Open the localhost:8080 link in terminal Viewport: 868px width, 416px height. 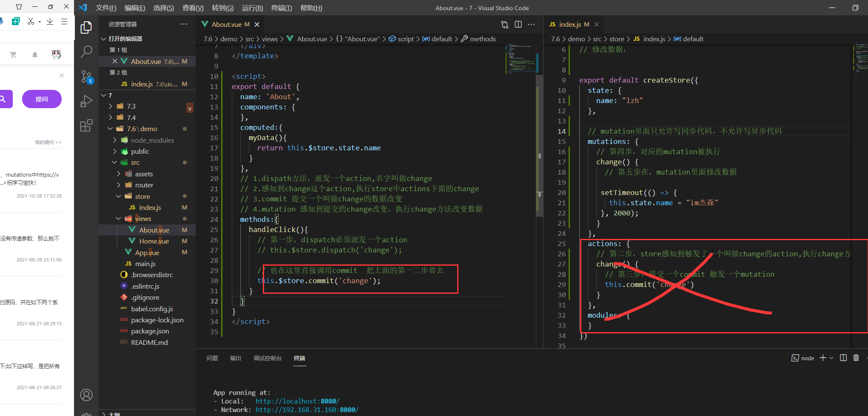point(297,401)
